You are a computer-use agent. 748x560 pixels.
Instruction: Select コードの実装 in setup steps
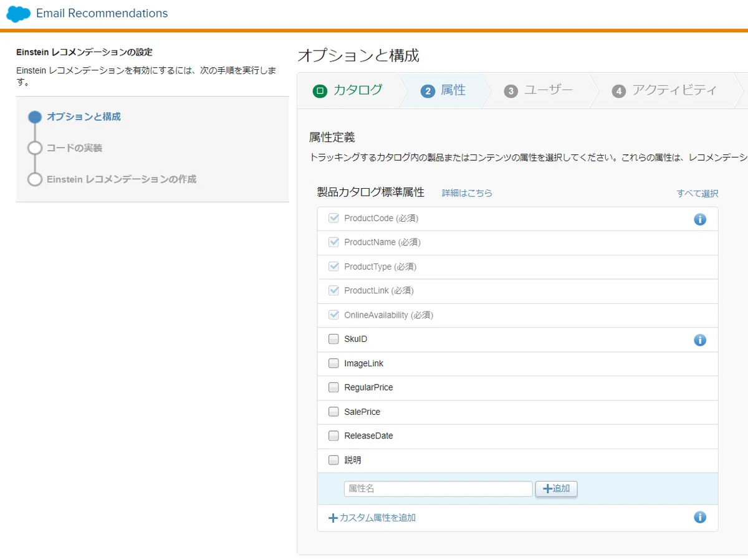tap(74, 148)
